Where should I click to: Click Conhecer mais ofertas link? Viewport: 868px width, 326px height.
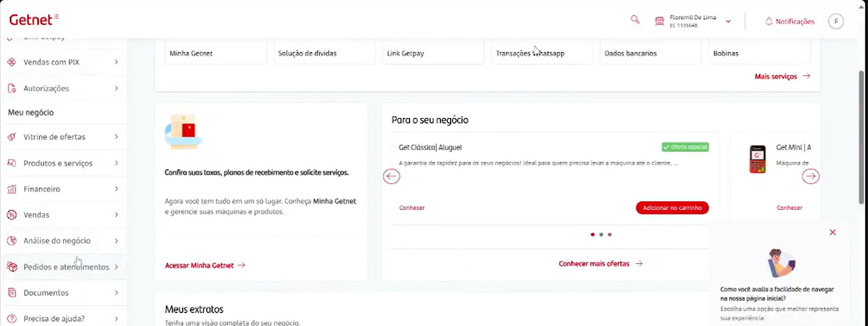tap(601, 264)
